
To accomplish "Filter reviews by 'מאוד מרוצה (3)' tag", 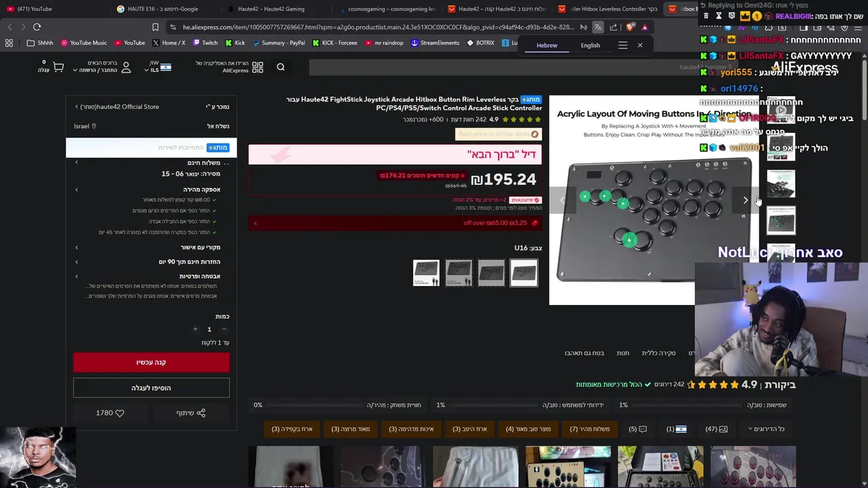I will pyautogui.click(x=351, y=429).
